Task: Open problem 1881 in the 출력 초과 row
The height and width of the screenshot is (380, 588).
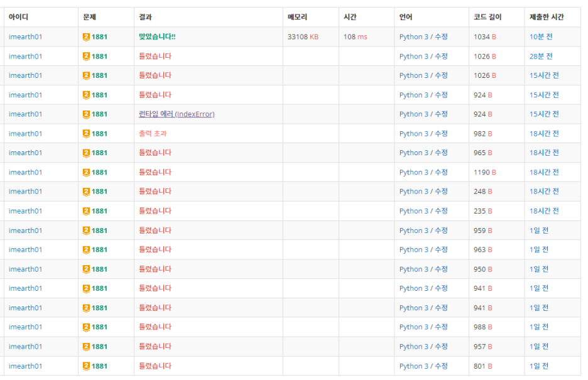Action: tap(99, 133)
